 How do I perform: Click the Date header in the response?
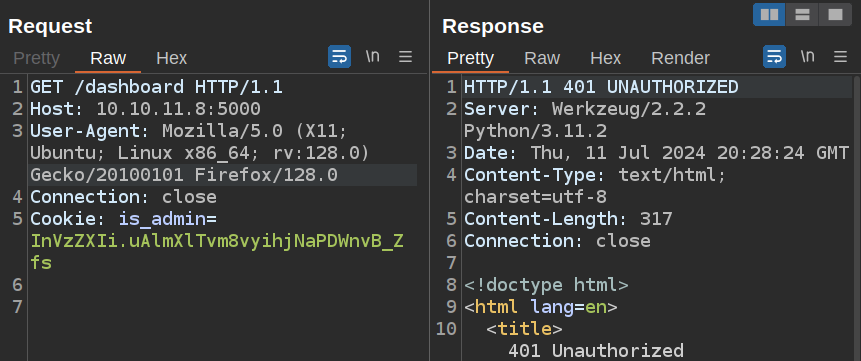click(657, 153)
